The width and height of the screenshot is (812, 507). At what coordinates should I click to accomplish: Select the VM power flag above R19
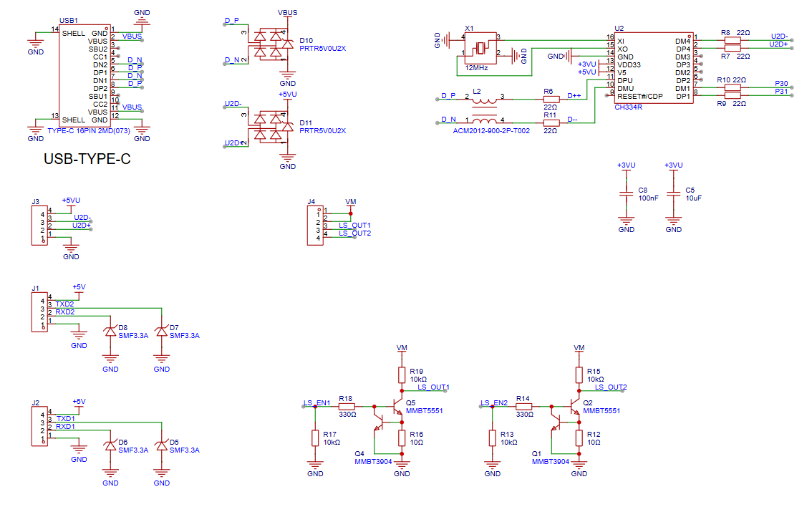point(403,349)
